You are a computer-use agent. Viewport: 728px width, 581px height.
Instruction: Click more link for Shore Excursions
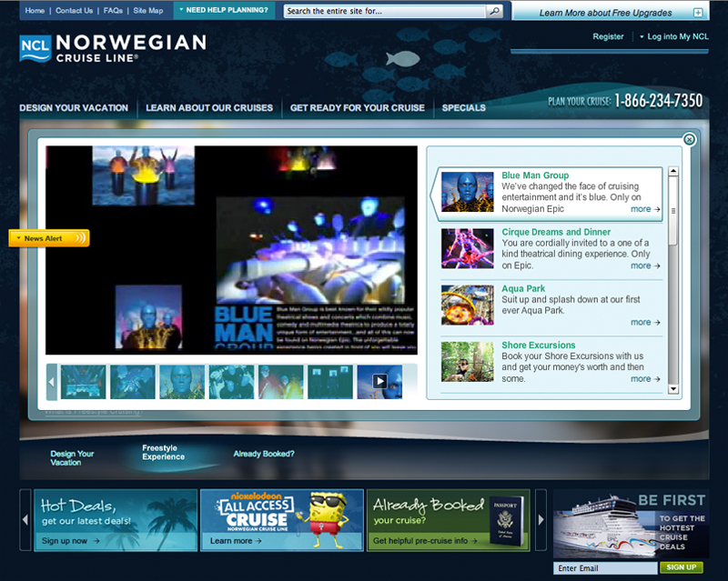click(645, 379)
